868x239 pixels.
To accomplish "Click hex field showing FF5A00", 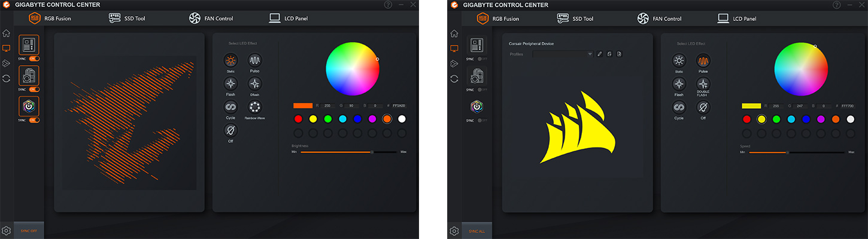I will coord(399,105).
